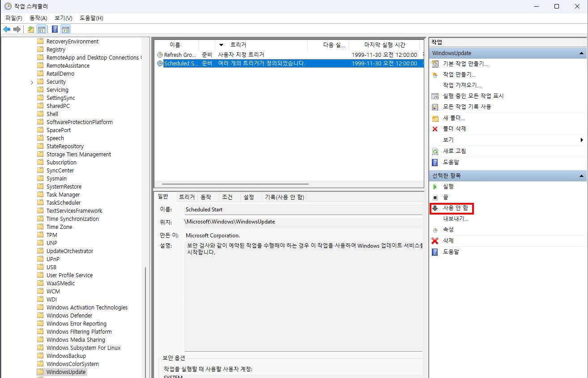Image resolution: width=588 pixels, height=378 pixels.
Task: Click the 실행 중인 모든 작업 표시 icon
Action: pyautogui.click(x=435, y=96)
